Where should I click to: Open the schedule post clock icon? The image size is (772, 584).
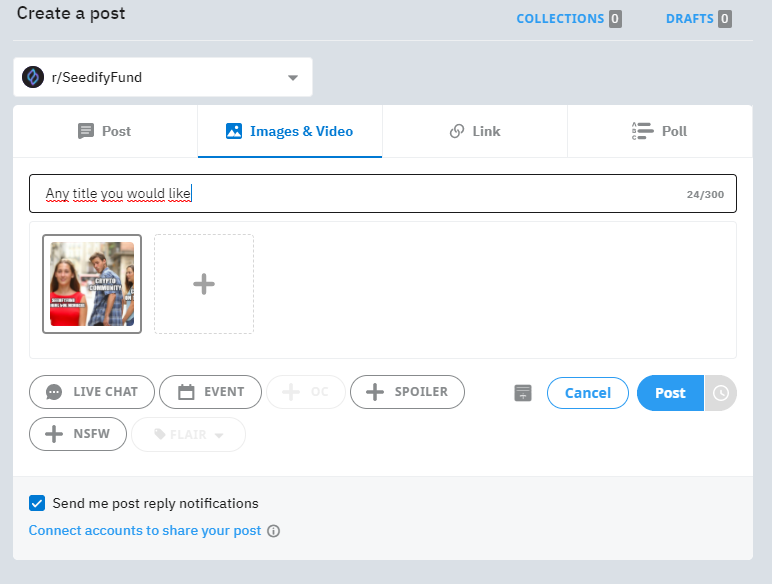pos(721,393)
